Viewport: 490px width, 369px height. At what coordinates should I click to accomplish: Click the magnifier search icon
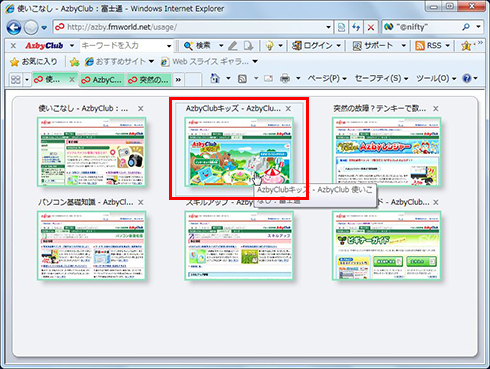[466, 27]
